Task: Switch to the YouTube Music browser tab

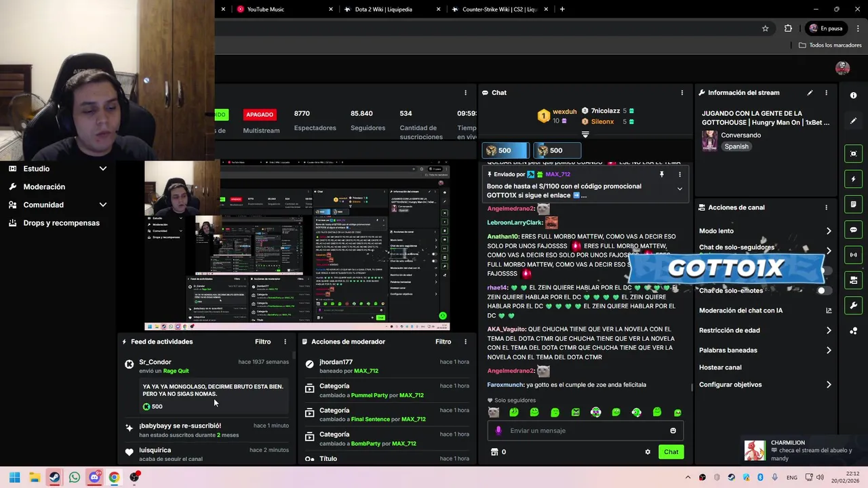Action: (x=283, y=9)
